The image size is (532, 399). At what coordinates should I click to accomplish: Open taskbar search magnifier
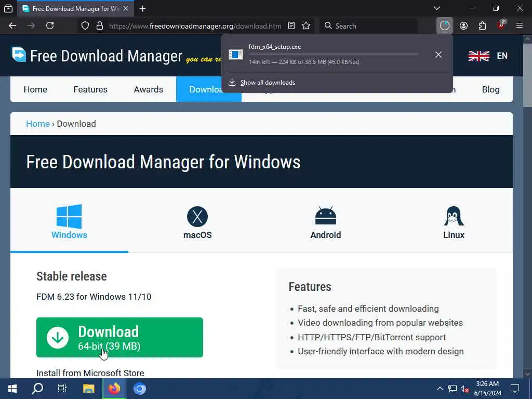tap(37, 389)
